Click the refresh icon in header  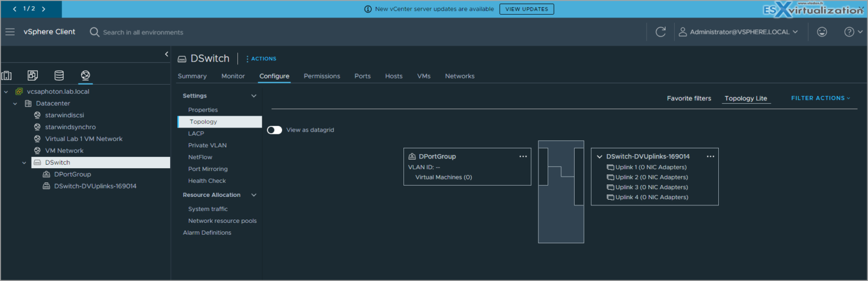(660, 32)
